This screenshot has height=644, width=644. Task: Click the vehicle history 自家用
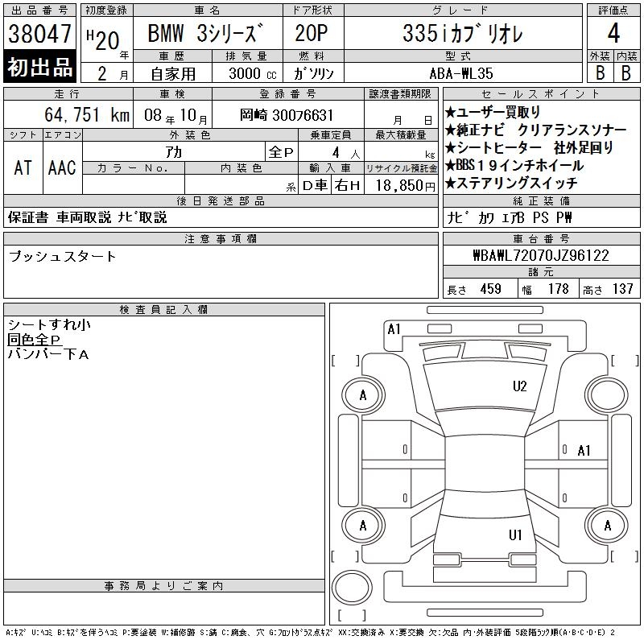click(173, 74)
